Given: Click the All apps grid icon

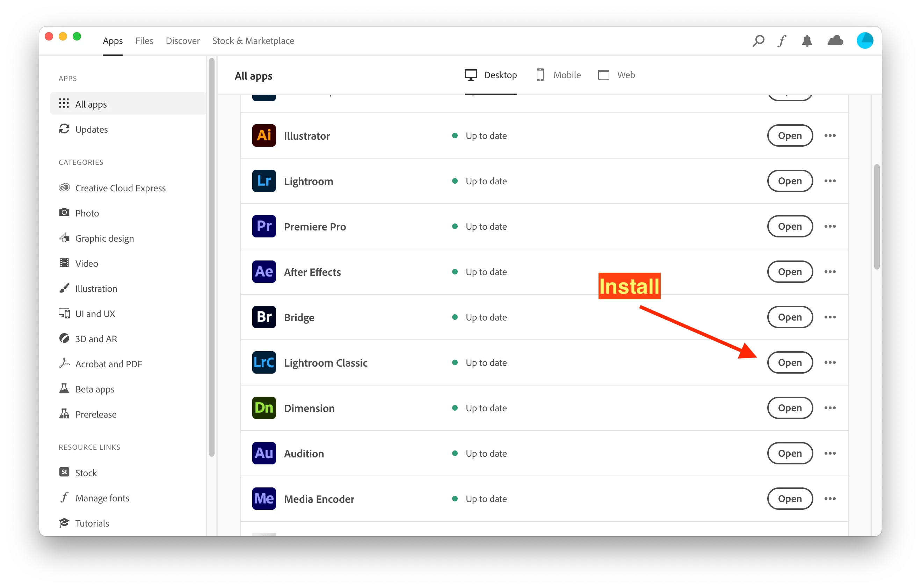Looking at the screenshot, I should (64, 103).
